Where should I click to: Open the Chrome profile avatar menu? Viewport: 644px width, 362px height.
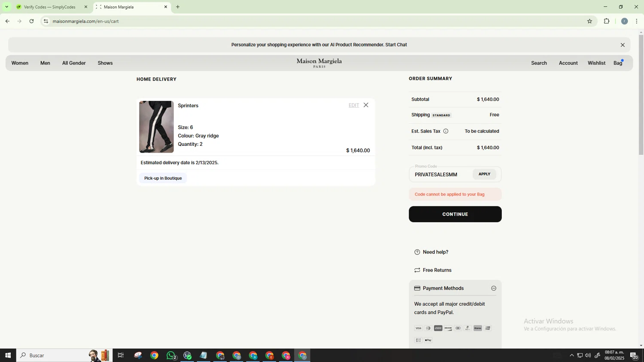(624, 21)
